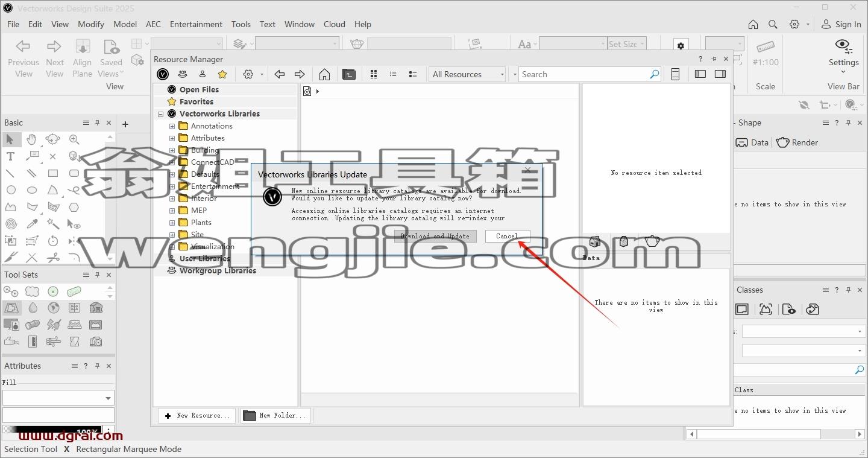Select the Eyedropper tool
868x458 pixels.
(x=31, y=224)
